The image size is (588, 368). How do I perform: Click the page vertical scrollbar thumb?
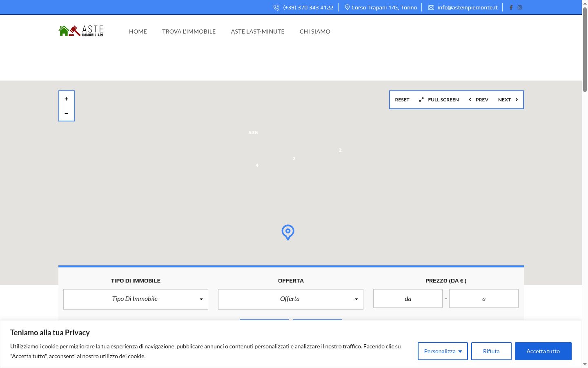(x=585, y=49)
